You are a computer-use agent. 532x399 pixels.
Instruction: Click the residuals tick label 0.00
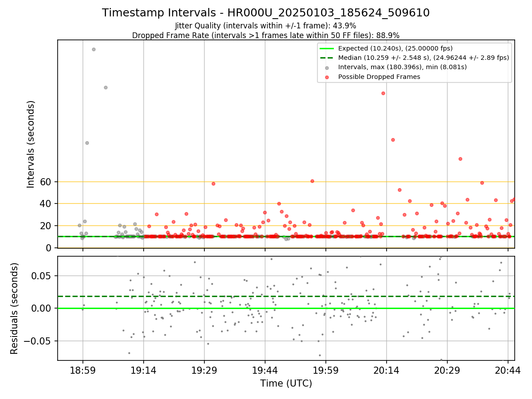tap(42, 308)
